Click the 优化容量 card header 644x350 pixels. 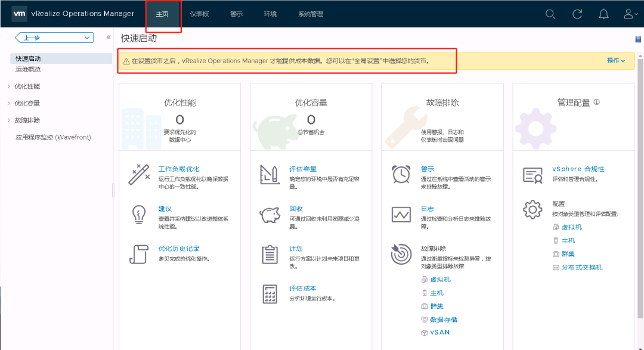311,117
